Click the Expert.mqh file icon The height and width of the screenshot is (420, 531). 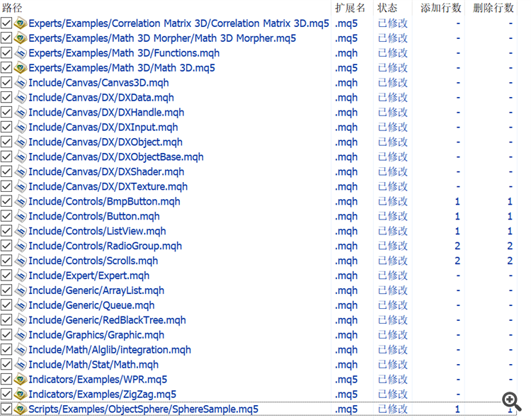point(21,276)
